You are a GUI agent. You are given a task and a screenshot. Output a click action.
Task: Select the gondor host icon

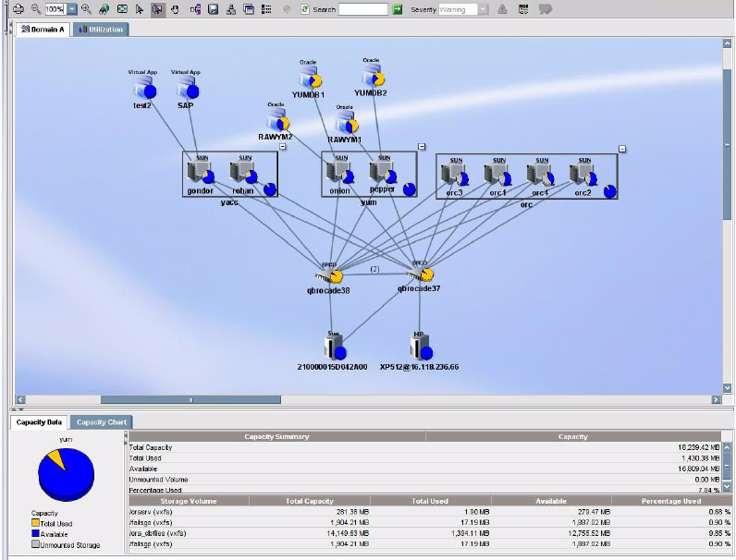(201, 173)
